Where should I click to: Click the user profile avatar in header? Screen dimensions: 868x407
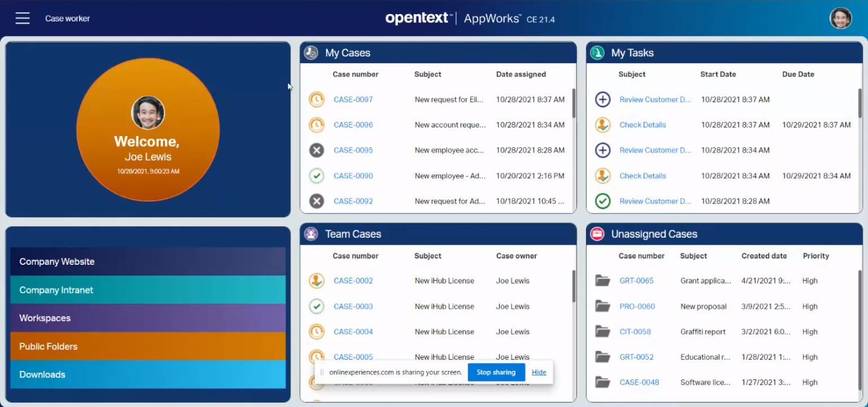[x=840, y=18]
